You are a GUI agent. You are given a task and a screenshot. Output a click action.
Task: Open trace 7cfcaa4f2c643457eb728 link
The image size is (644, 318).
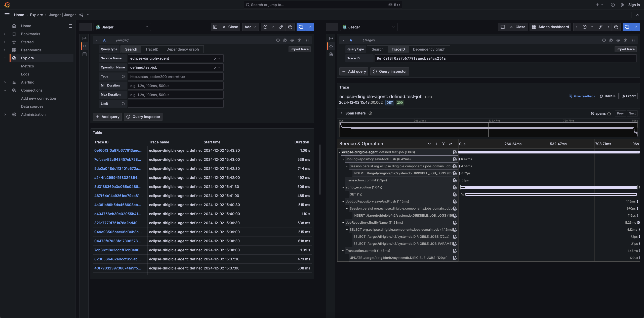click(118, 160)
